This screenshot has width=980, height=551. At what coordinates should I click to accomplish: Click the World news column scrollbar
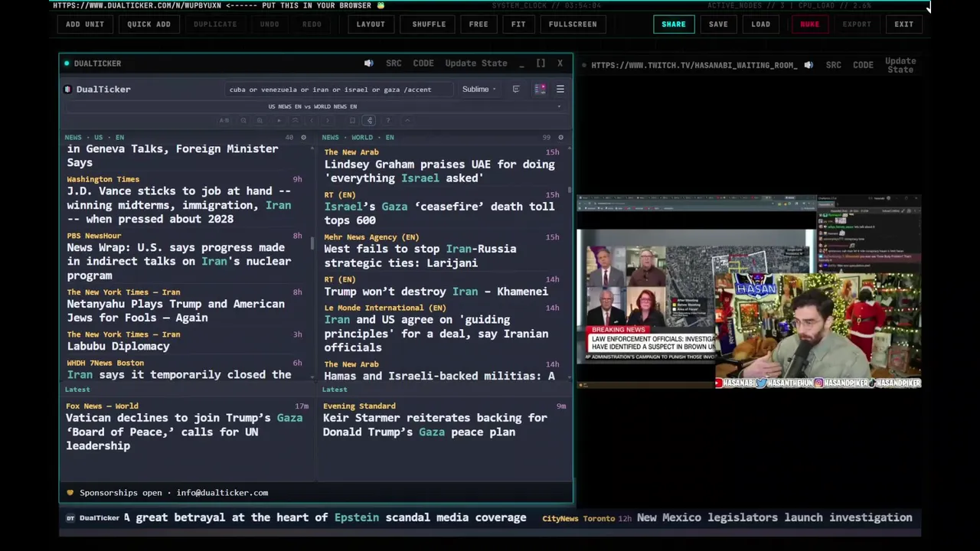tap(570, 188)
